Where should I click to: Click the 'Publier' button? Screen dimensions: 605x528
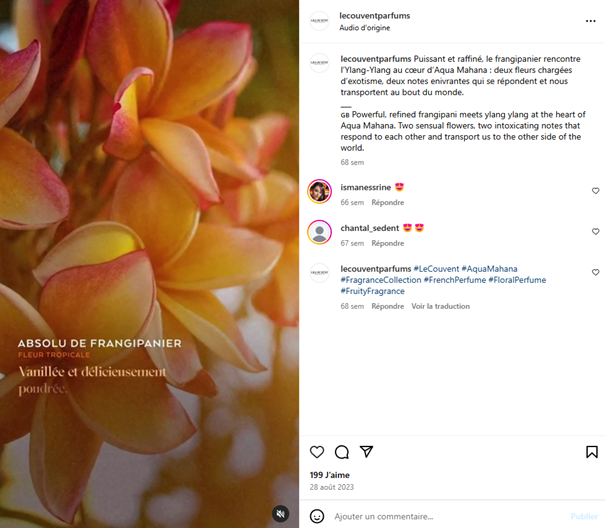click(x=584, y=516)
